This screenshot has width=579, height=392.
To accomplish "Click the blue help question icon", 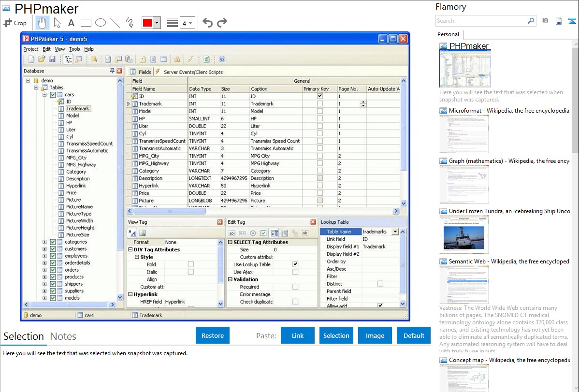I will tap(222, 59).
